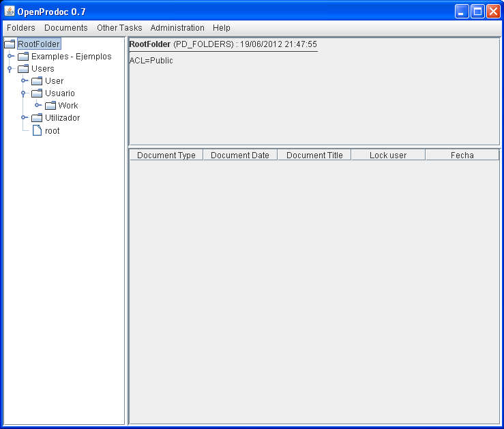
Task: Click the Document Type column header
Action: (x=166, y=156)
